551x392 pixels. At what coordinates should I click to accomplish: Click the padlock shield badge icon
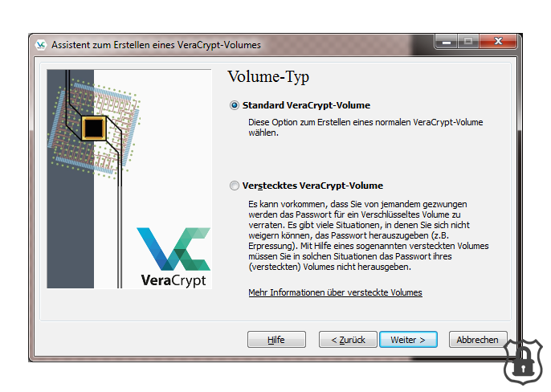(x=523, y=361)
